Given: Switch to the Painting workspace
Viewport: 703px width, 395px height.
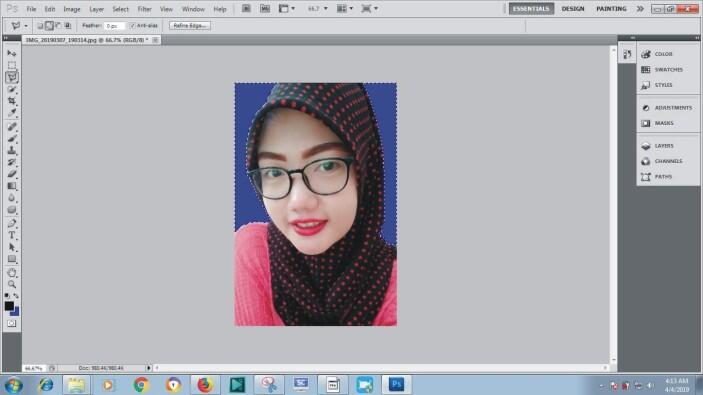Looking at the screenshot, I should (611, 9).
